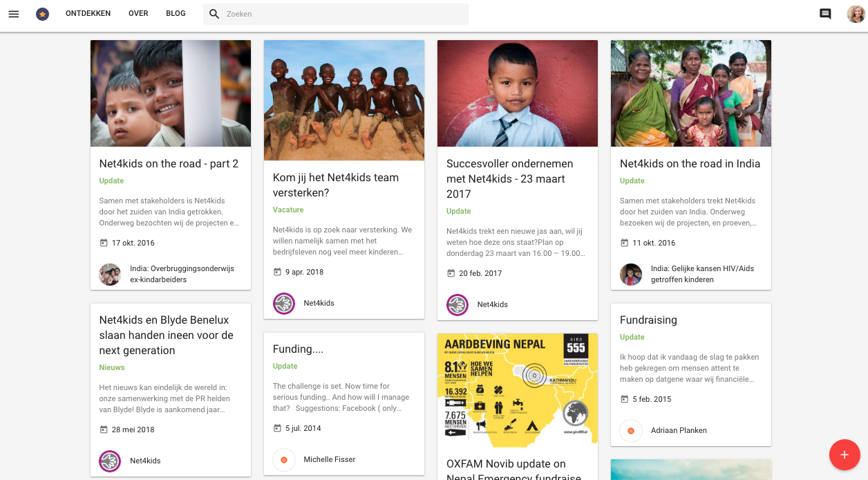Screen dimensions: 868x480
Task: Open 'Succesvoller ondernemen met Net4kids' title
Action: (x=510, y=179)
